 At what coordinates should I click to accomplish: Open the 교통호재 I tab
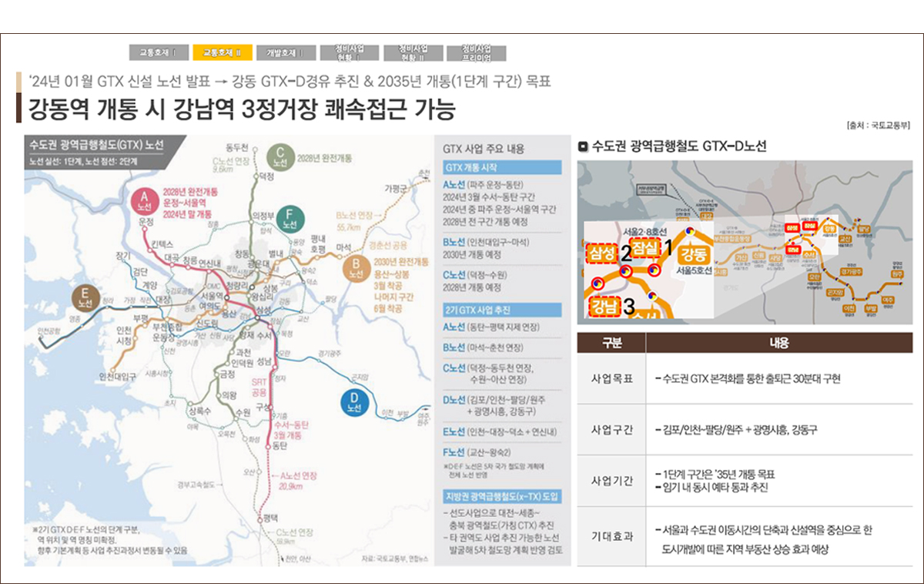click(159, 53)
